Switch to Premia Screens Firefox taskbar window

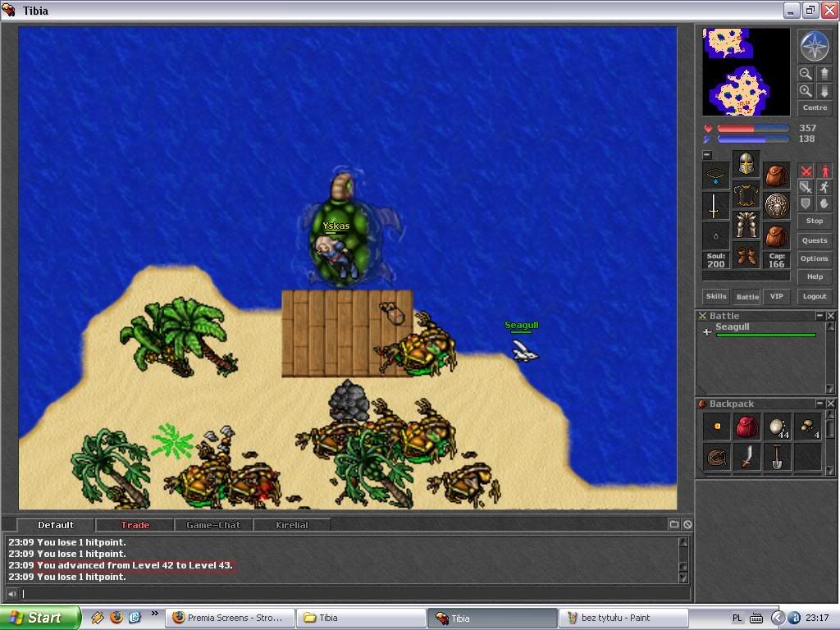[231, 618]
